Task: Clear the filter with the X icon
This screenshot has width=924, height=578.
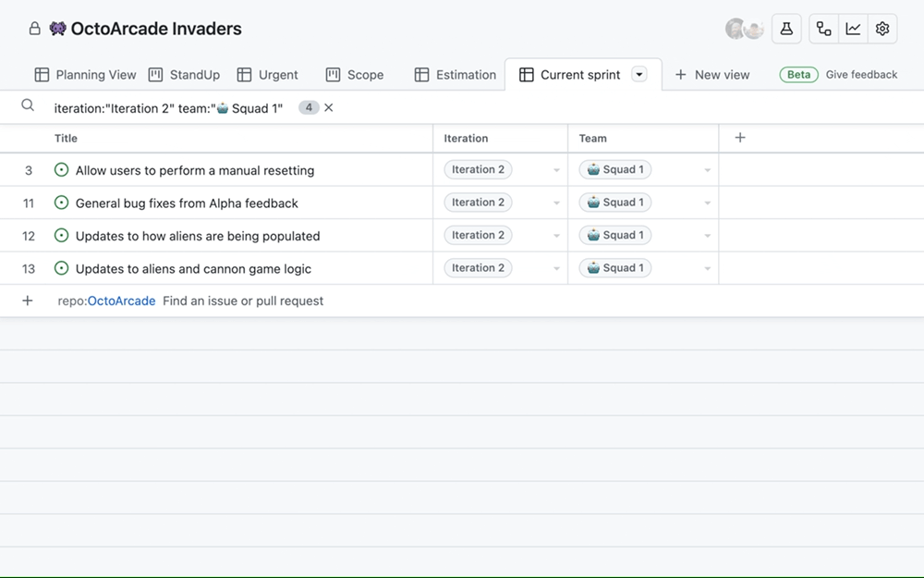Action: [x=329, y=107]
